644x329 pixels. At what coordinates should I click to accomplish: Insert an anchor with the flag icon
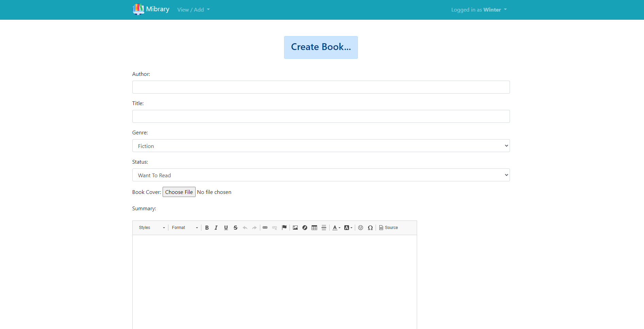tap(284, 228)
